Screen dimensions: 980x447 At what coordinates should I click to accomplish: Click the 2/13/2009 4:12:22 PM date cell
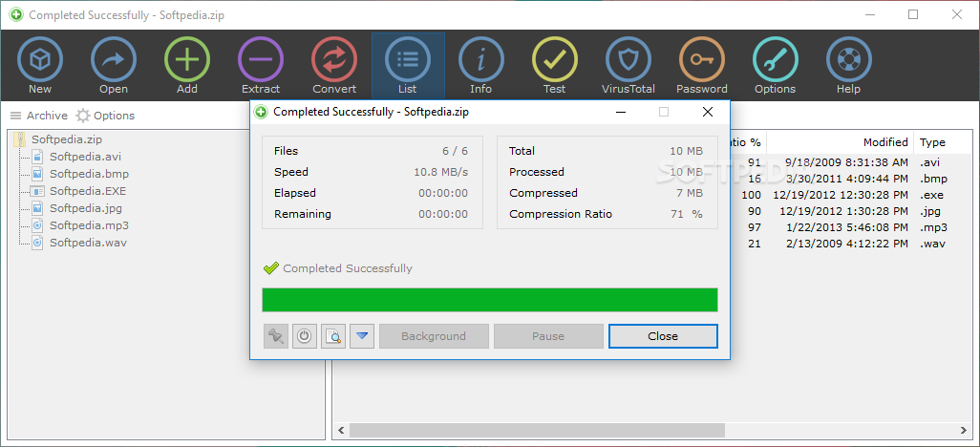847,244
